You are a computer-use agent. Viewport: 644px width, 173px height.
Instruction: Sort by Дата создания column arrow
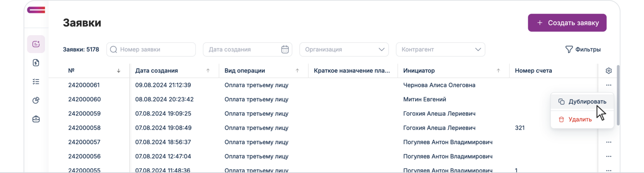(208, 71)
